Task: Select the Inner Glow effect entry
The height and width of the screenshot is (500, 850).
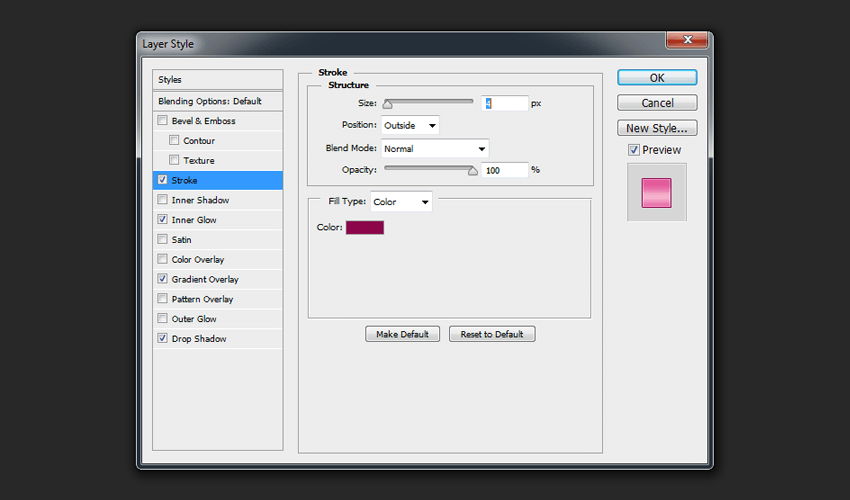Action: (194, 220)
